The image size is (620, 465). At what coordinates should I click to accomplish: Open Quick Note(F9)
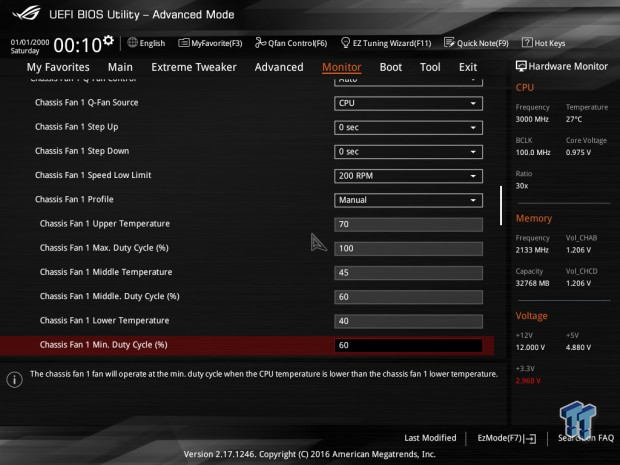point(476,43)
